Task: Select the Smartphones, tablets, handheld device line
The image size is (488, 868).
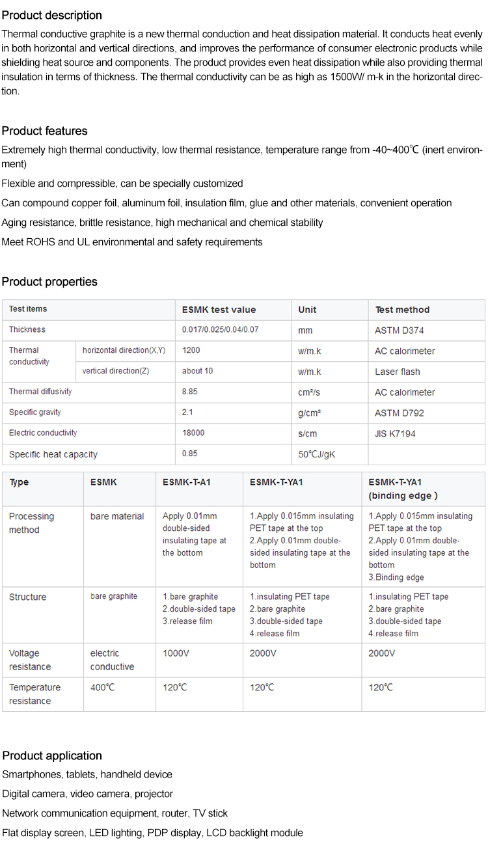Action: point(87,774)
